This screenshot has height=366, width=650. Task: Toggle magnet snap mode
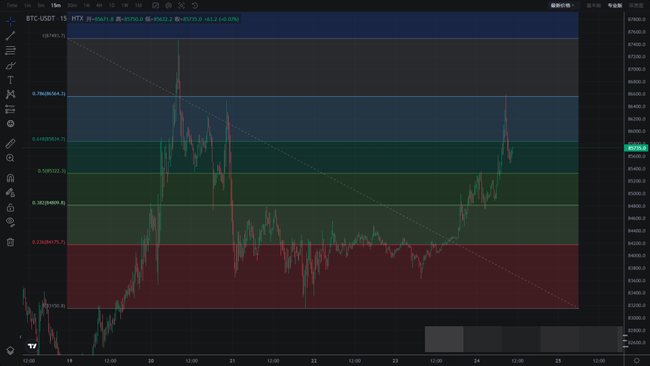click(x=10, y=178)
